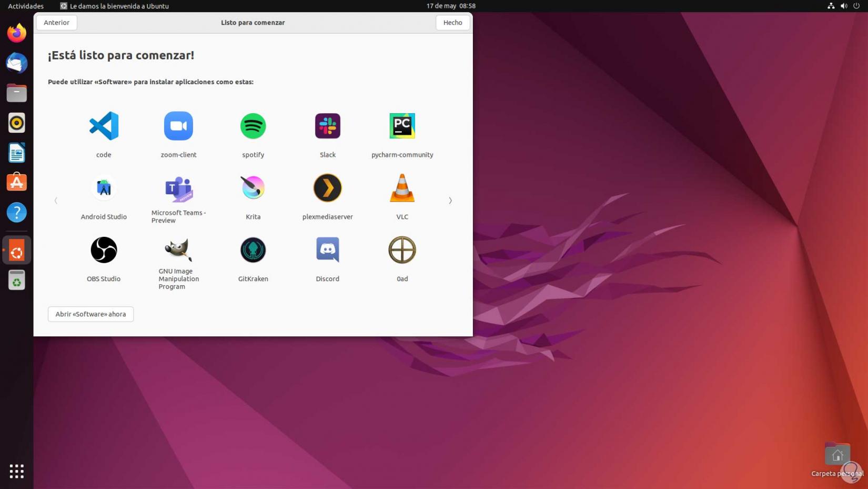Finish setup with the Hecho button
This screenshot has height=489, width=868.
[452, 23]
